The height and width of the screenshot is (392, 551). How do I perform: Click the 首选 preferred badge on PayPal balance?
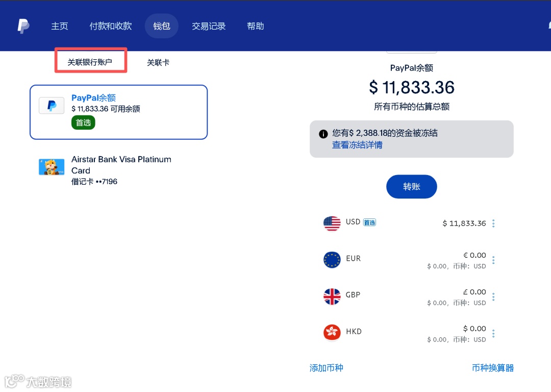pyautogui.click(x=83, y=122)
